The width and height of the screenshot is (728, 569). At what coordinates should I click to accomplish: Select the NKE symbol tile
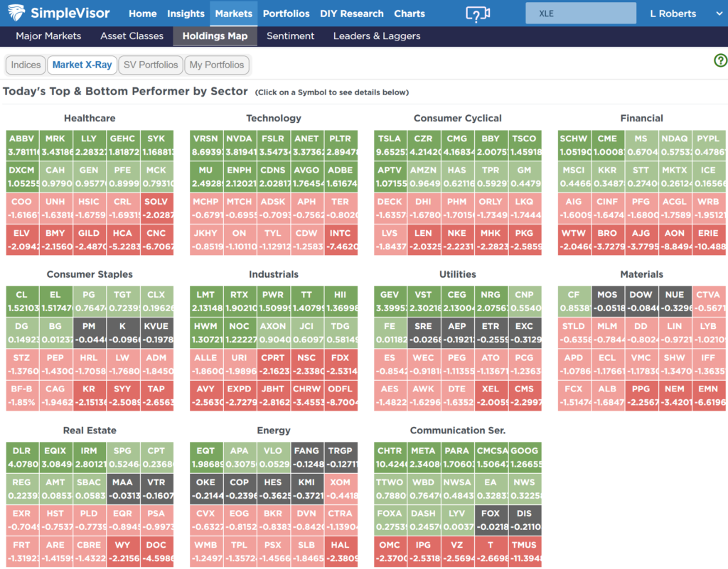[457, 240]
